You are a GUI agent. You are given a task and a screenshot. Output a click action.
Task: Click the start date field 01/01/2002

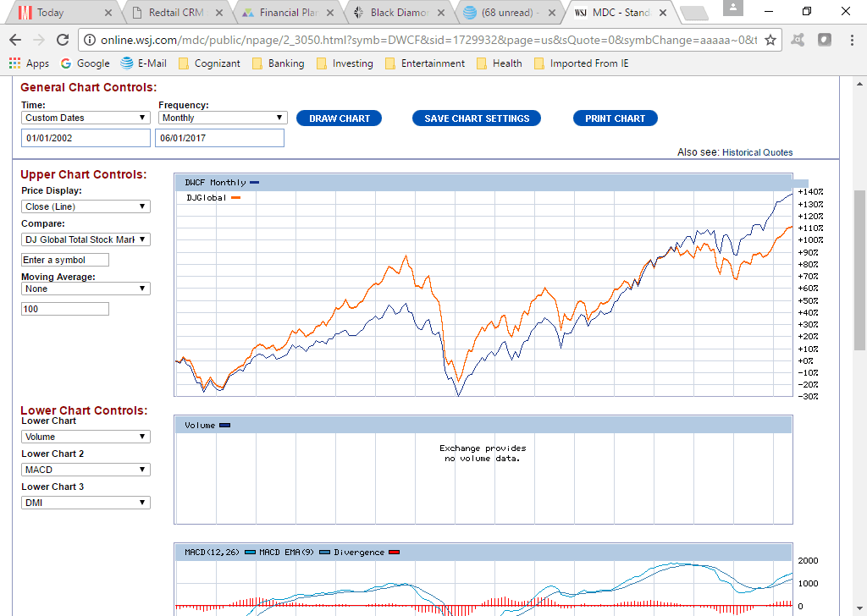(86, 138)
